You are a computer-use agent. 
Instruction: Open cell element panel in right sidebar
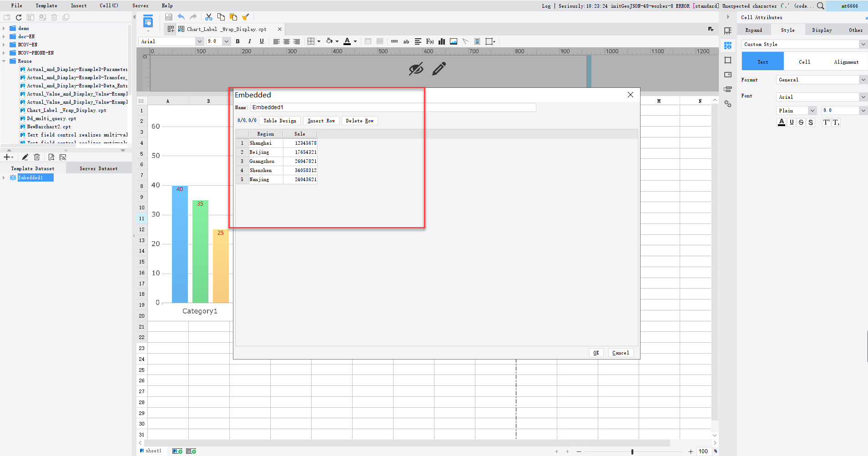click(x=728, y=31)
